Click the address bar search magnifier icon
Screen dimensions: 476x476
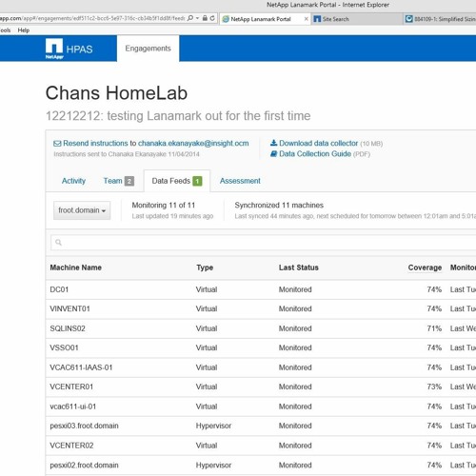pos(190,18)
